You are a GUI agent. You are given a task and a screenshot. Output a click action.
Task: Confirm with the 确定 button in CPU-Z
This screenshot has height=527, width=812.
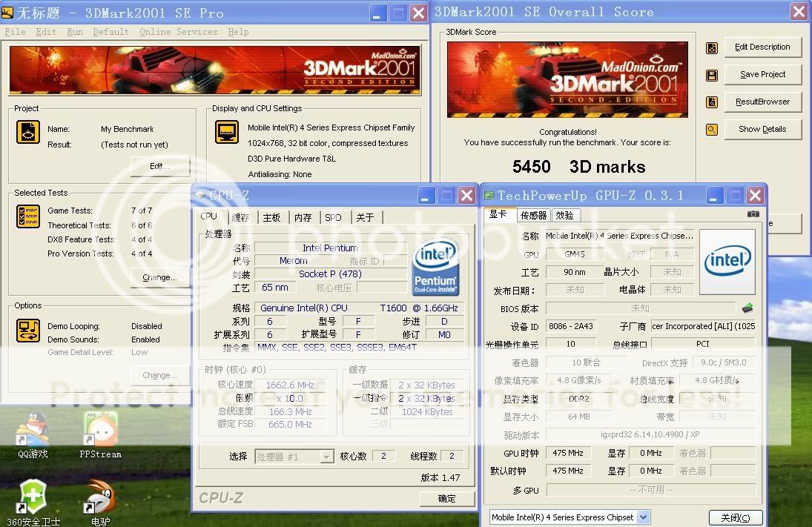pyautogui.click(x=446, y=499)
